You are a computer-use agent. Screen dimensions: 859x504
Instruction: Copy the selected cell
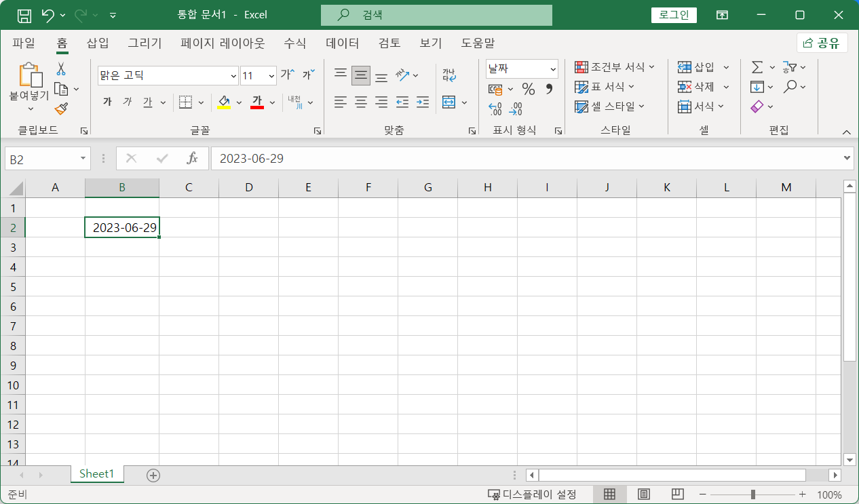[61, 89]
